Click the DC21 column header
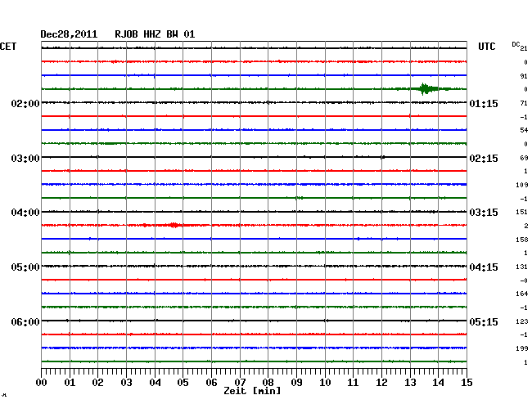 coord(520,46)
